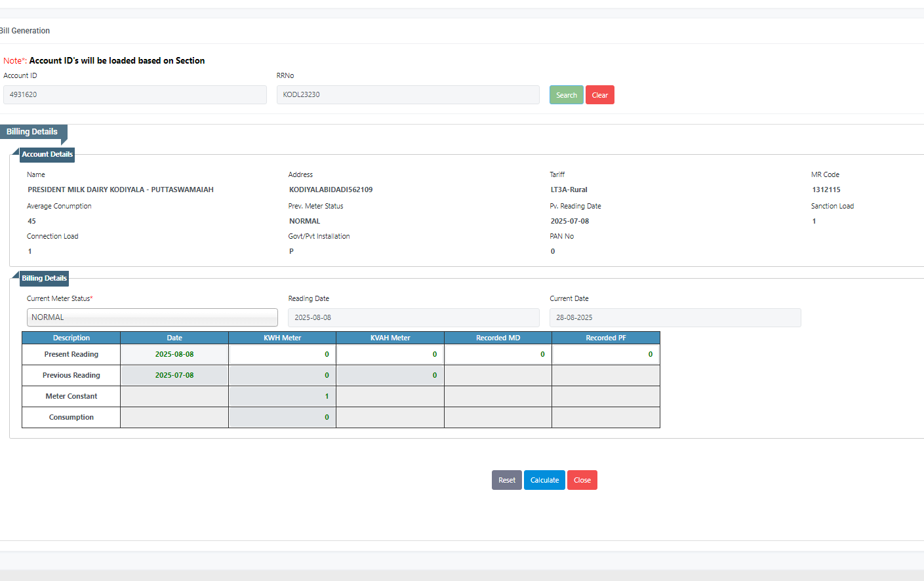Click the Consumption KWH value cell
924x581 pixels.
282,417
